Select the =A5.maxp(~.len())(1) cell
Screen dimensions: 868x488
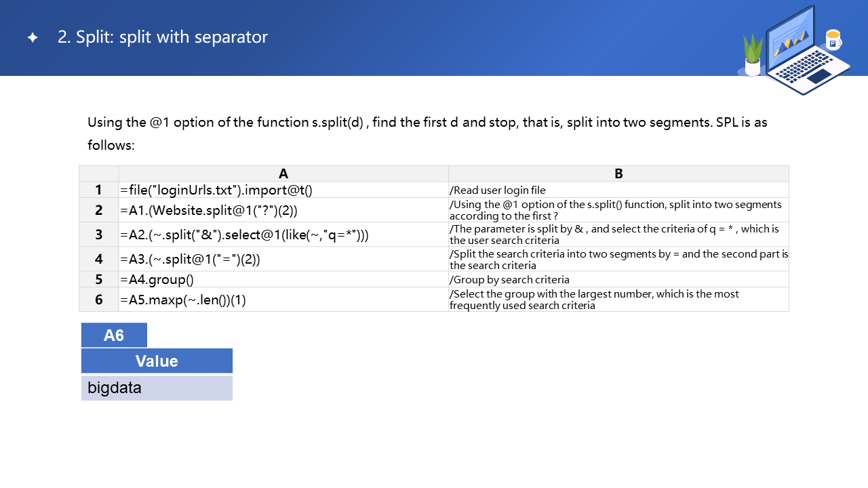283,300
